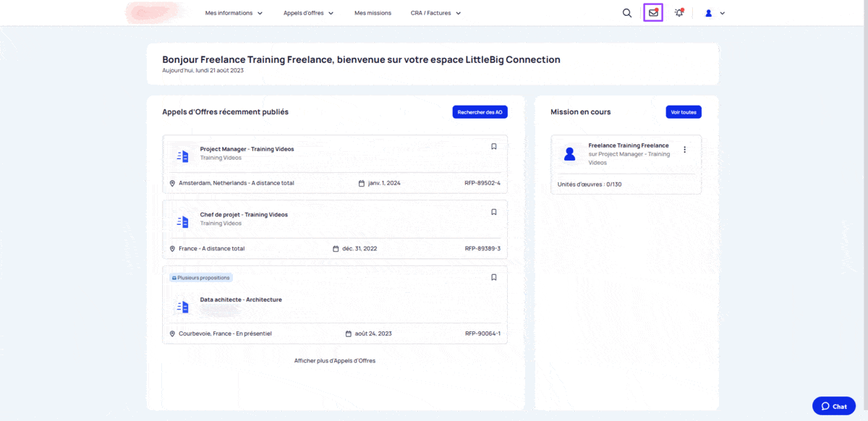
Task: Click Courbevoie, France - En présentiel text
Action: (225, 333)
